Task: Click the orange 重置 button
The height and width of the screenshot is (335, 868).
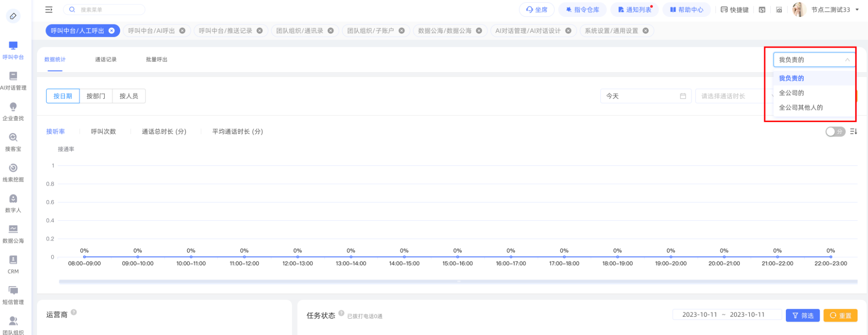Action: (840, 315)
